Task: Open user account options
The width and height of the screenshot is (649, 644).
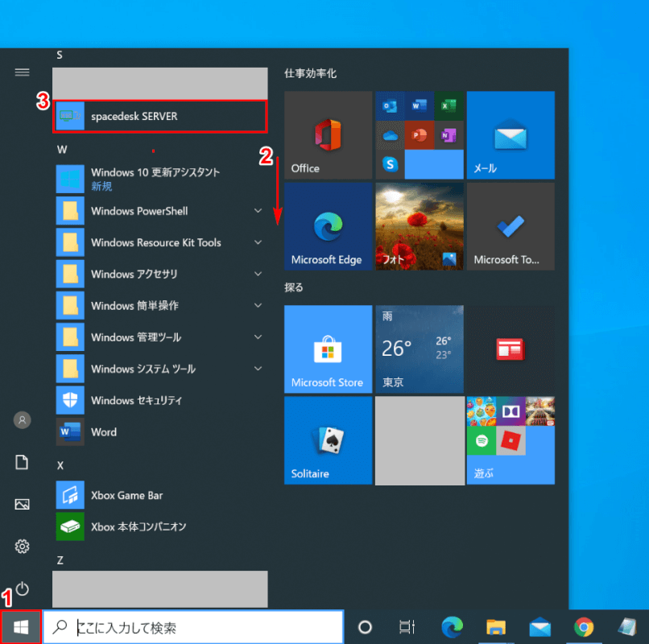Action: click(22, 420)
